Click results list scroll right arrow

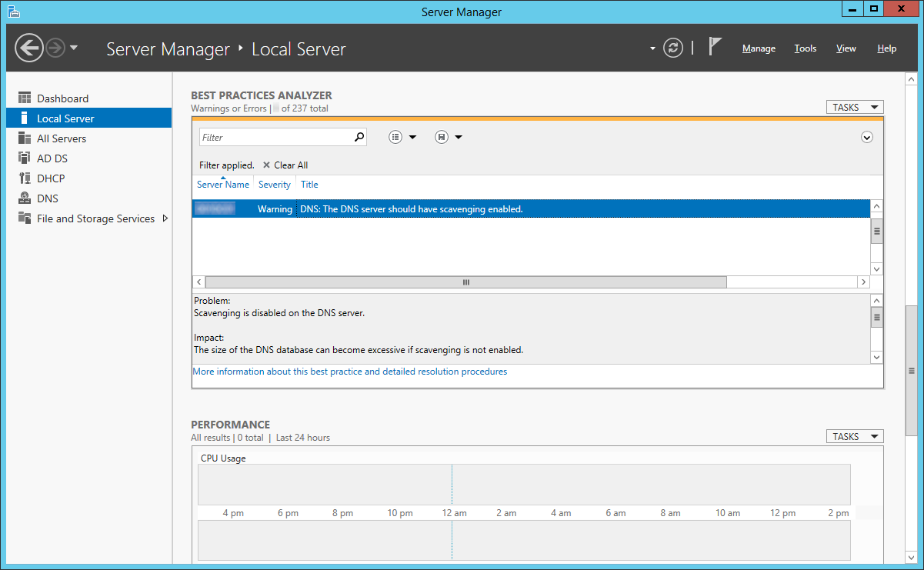point(864,282)
